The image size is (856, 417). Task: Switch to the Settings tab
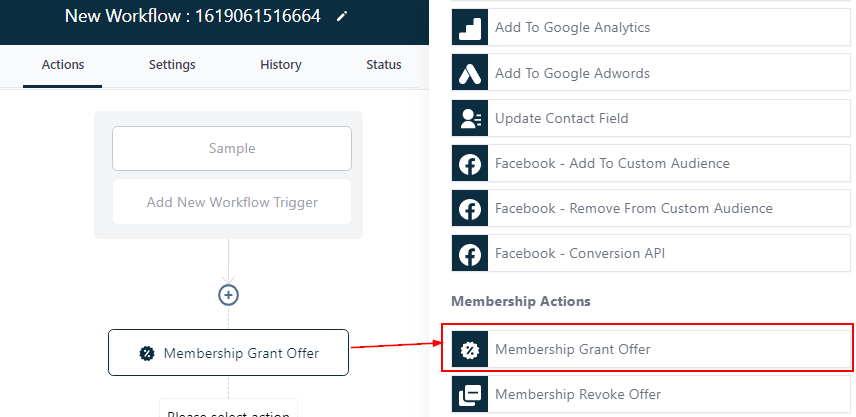tap(172, 65)
